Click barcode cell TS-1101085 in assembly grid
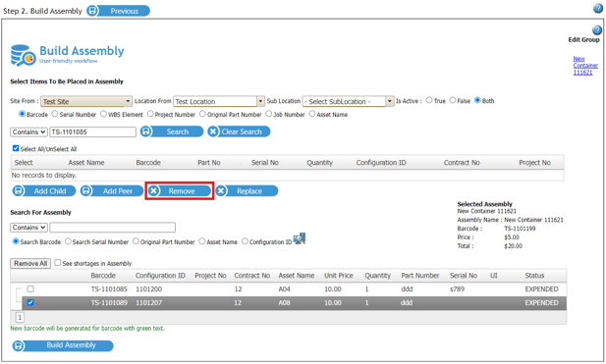 [x=109, y=289]
